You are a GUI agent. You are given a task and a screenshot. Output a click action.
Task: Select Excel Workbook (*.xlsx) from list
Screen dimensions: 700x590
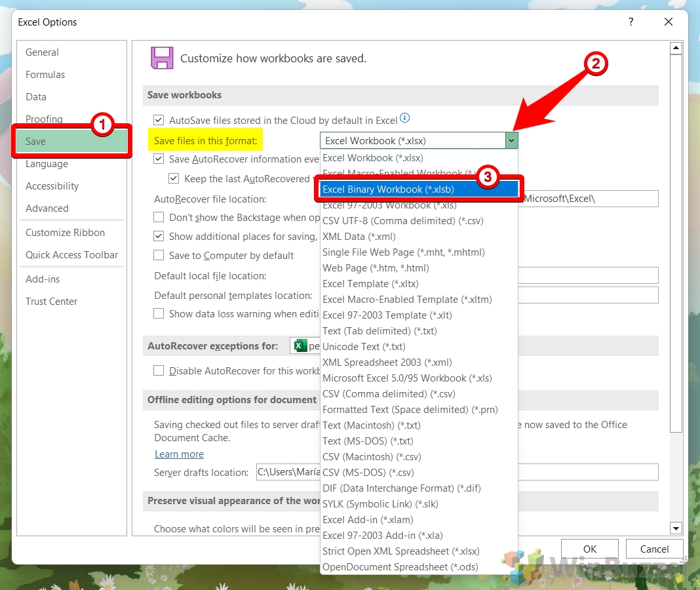[x=419, y=157]
